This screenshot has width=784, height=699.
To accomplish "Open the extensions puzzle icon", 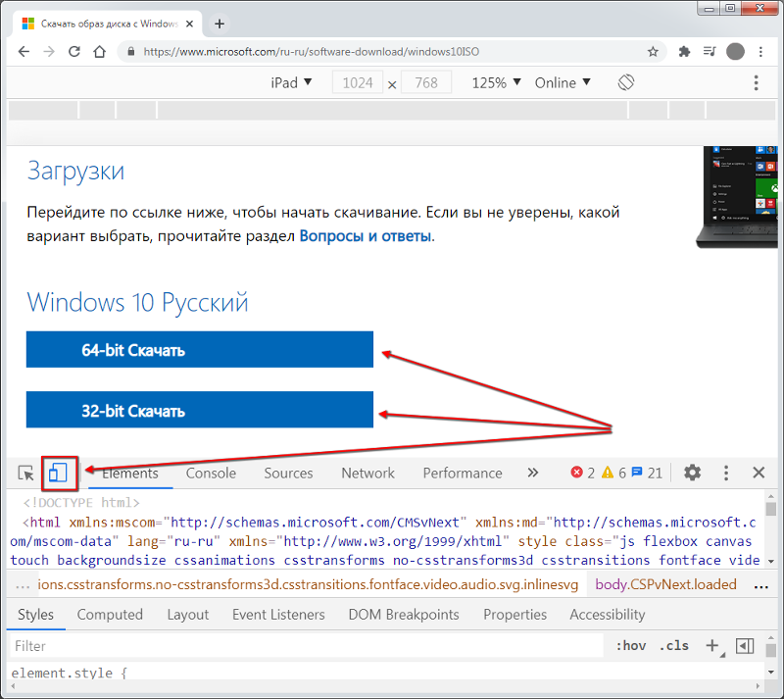I will point(684,52).
